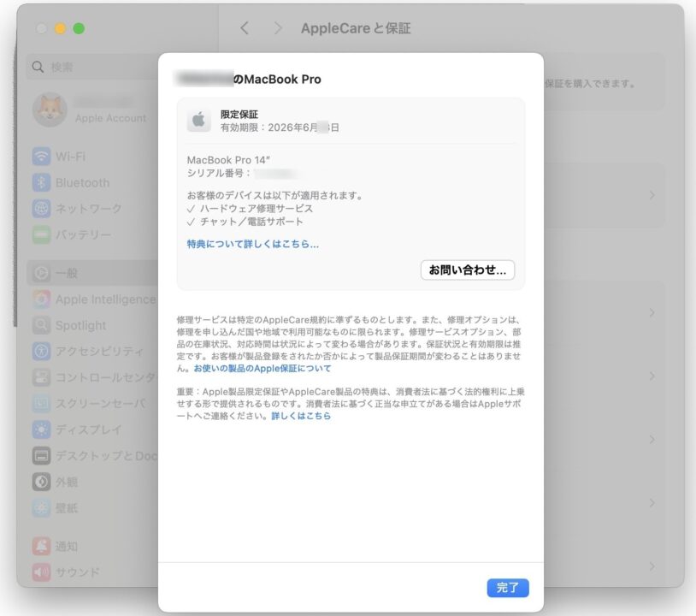Select the Apple Account text label in the sidebar
The height and width of the screenshot is (616, 696).
click(110, 118)
